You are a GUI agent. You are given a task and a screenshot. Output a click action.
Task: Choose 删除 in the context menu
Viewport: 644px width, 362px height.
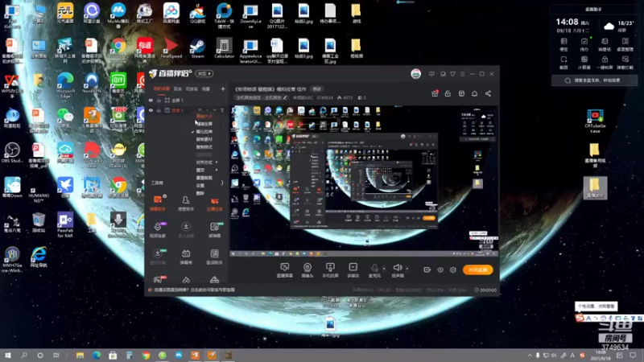200,193
